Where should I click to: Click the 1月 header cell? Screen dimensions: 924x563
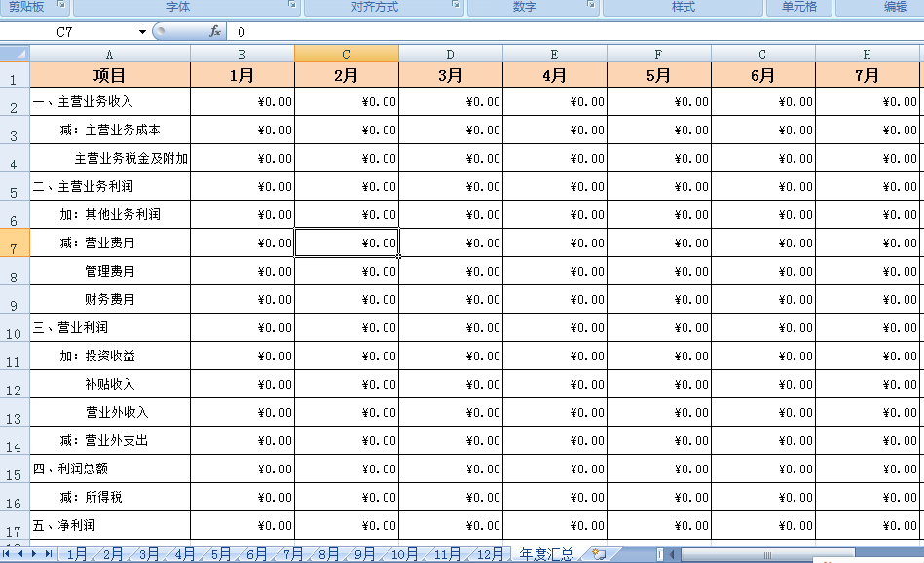coord(242,75)
